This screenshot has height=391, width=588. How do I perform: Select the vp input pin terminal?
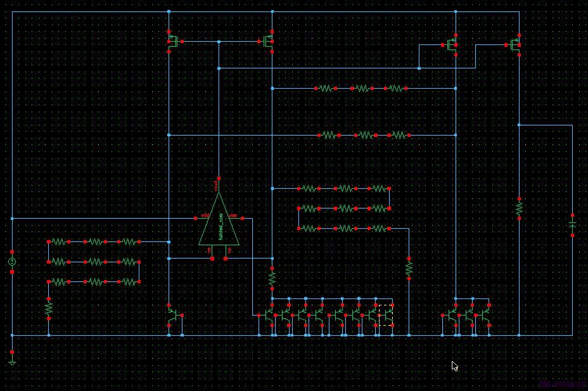point(226,259)
